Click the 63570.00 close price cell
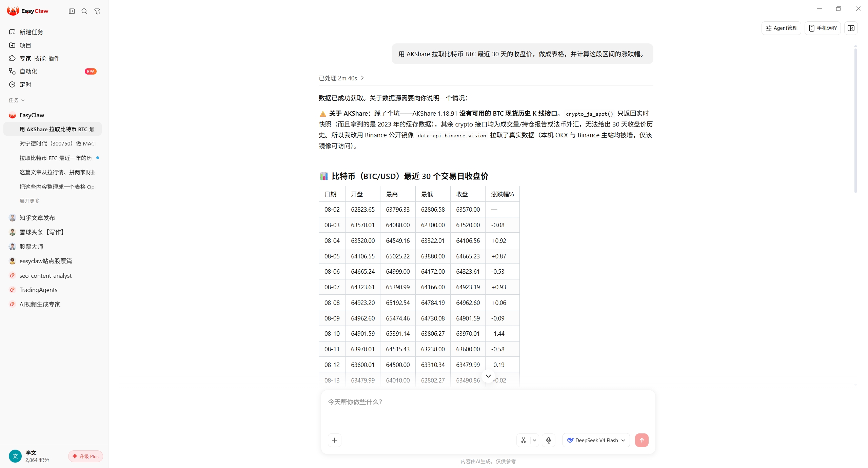The height and width of the screenshot is (468, 868). 468,210
